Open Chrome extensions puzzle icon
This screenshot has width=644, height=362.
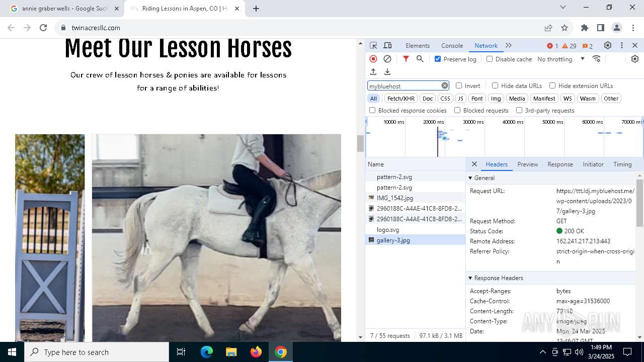coord(585,28)
